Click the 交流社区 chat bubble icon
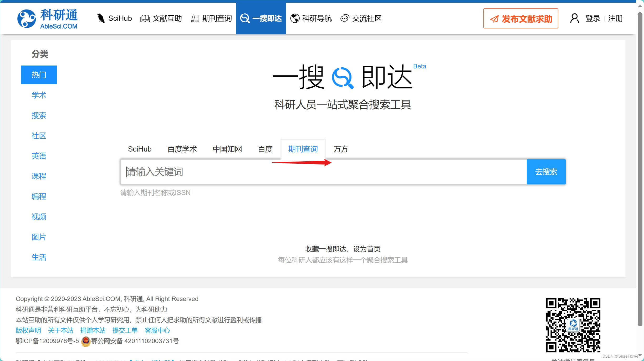644x361 pixels. pos(345,18)
